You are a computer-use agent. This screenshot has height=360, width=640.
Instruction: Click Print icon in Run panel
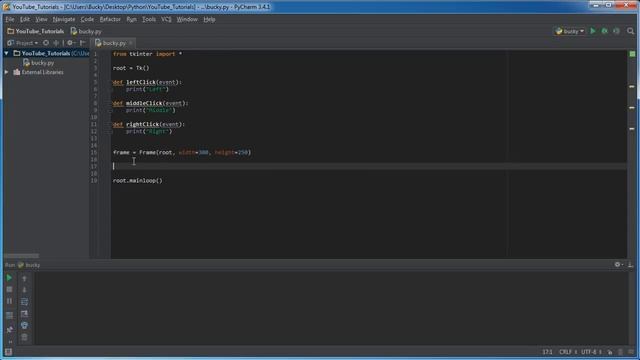coord(24,325)
